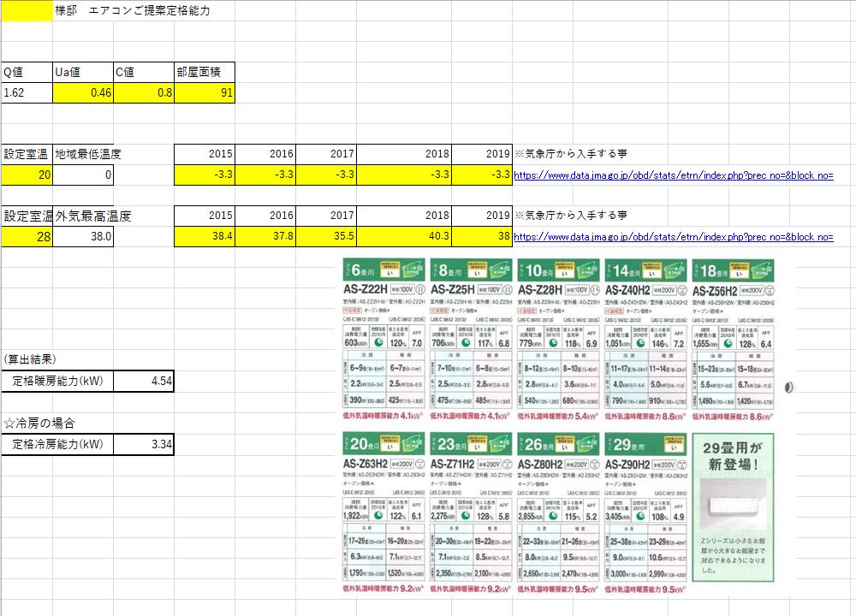Viewport: 856px width, 616px height.
Task: Click the AS-Z80H2 card in the catalog image
Action: 558,512
